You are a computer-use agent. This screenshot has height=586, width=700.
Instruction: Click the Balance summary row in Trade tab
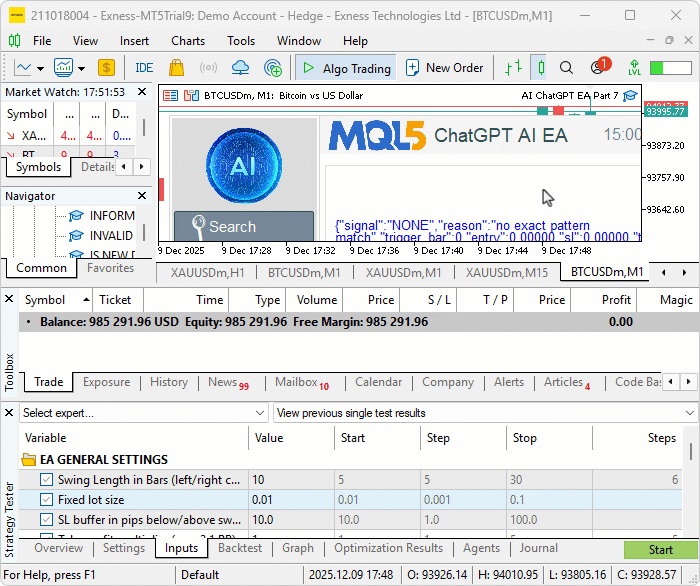[x=359, y=322]
